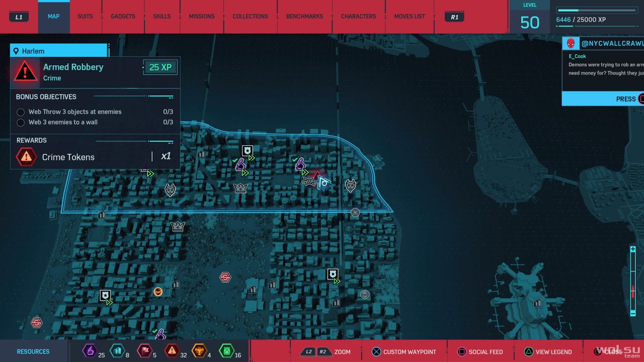Click the Level 50 indicator
This screenshot has width=644, height=362.
[530, 17]
